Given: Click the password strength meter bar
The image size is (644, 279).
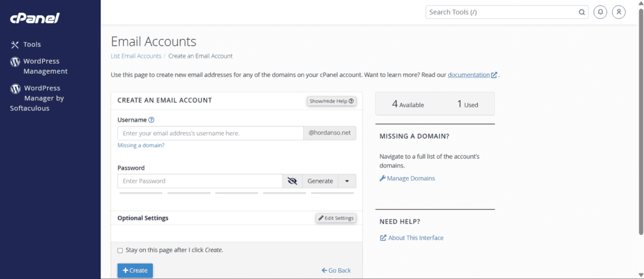Looking at the screenshot, I should (x=236, y=193).
